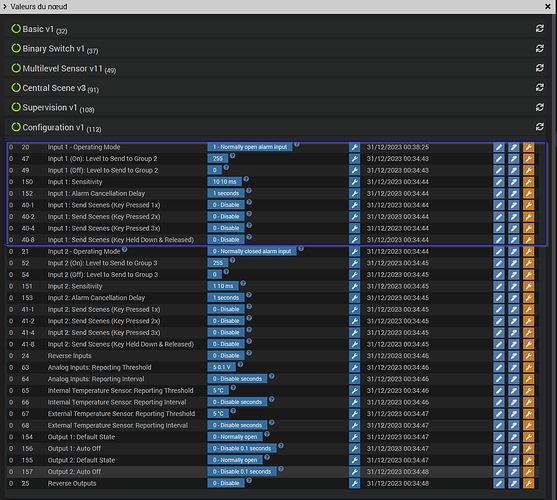
Task: Click orange wrench on Input 1 - Operating Mode row
Action: coord(528,147)
